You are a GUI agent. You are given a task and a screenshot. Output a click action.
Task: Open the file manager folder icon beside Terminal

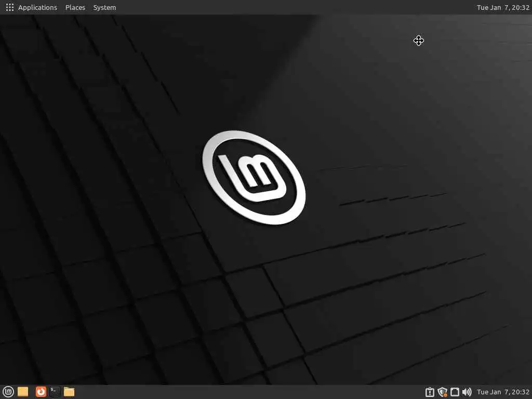pos(69,392)
